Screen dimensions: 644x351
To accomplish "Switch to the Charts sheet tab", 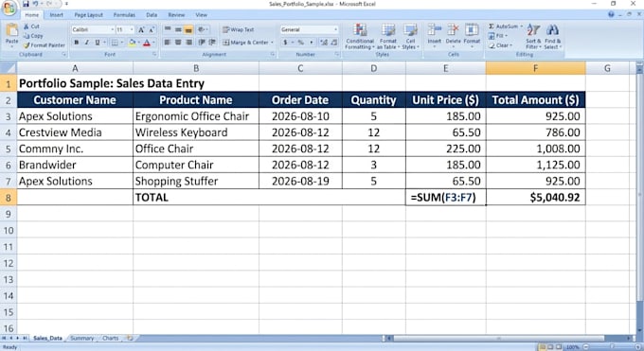I will (110, 339).
